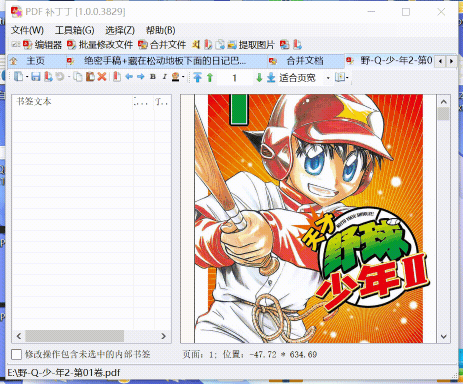Click the 批量修改文件 toolbar button

point(100,44)
